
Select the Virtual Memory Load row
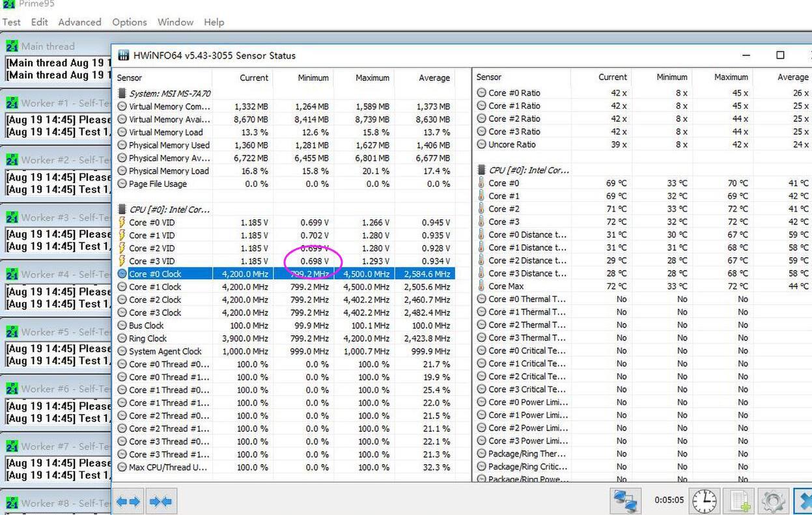285,132
